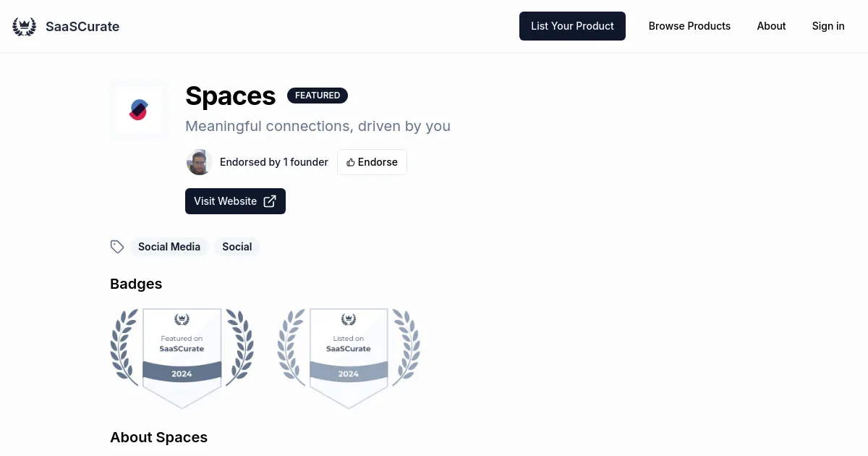
Task: Click the SaaSCurate brand name text
Action: point(82,27)
